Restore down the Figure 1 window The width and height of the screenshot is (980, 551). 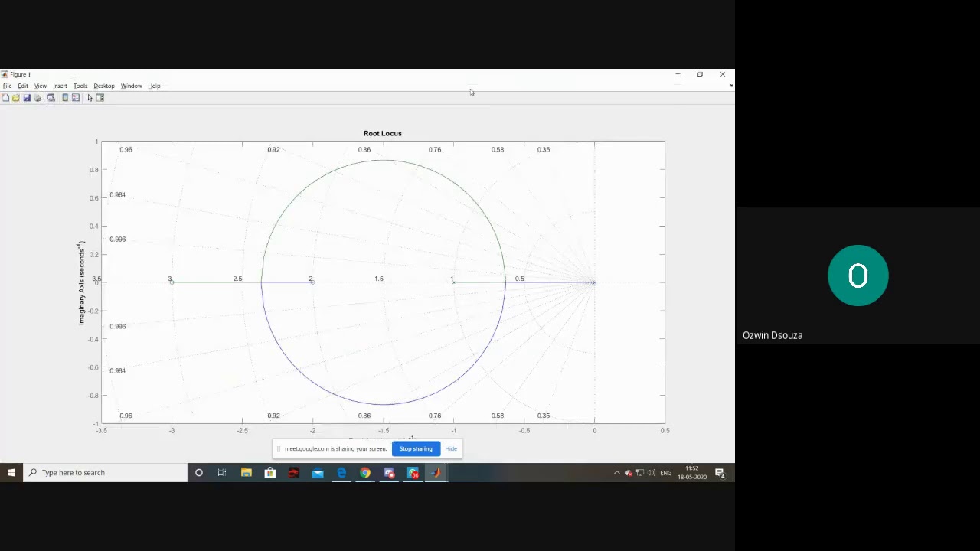coord(700,74)
